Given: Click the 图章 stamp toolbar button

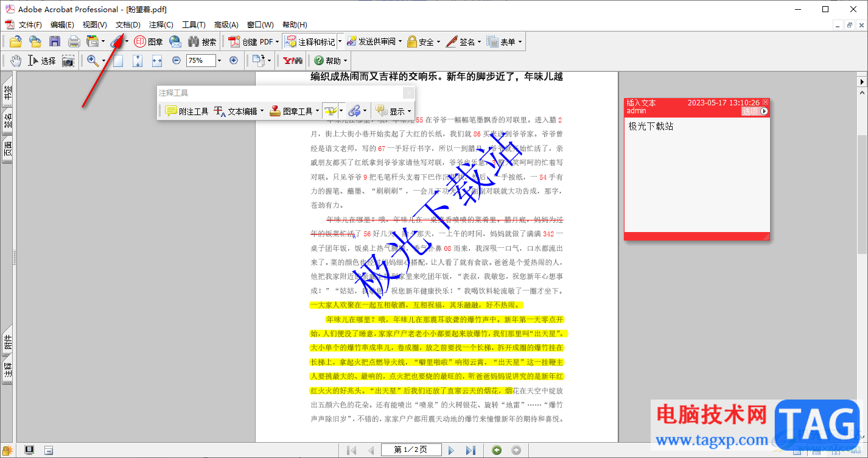Looking at the screenshot, I should 149,42.
